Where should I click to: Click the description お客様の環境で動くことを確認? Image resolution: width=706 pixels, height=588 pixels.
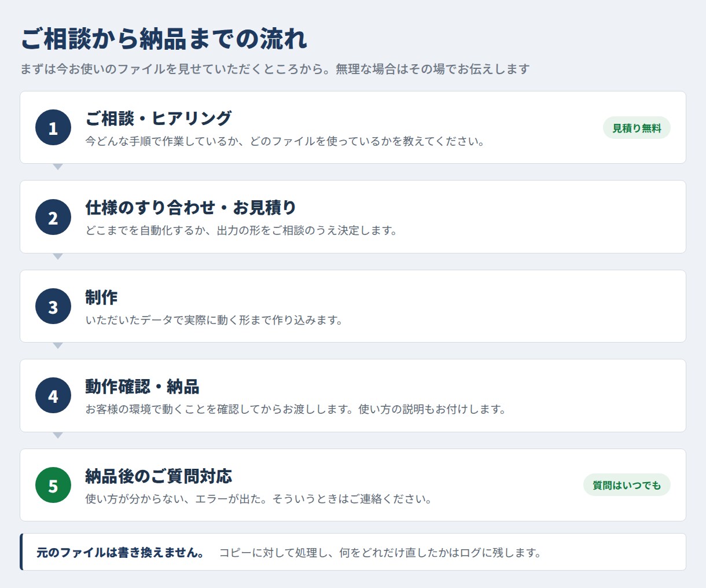(x=296, y=409)
